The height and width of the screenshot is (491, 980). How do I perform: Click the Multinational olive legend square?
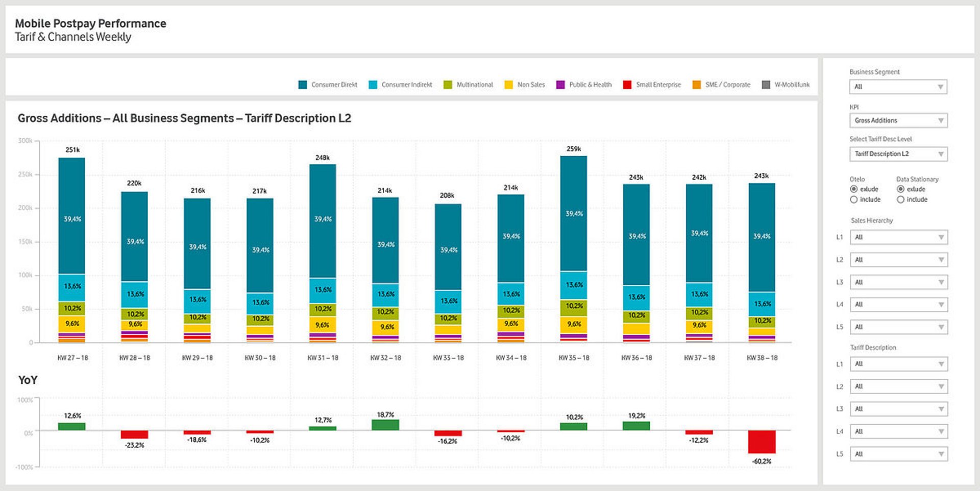pyautogui.click(x=448, y=85)
